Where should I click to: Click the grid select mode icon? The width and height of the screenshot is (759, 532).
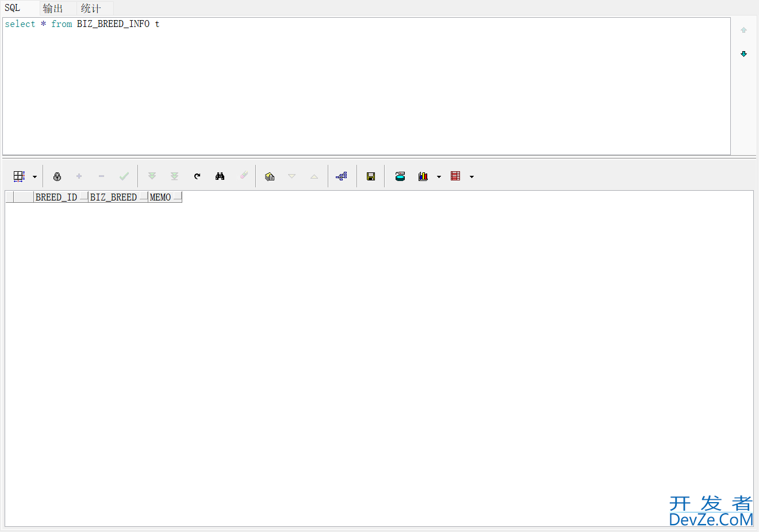pos(19,176)
